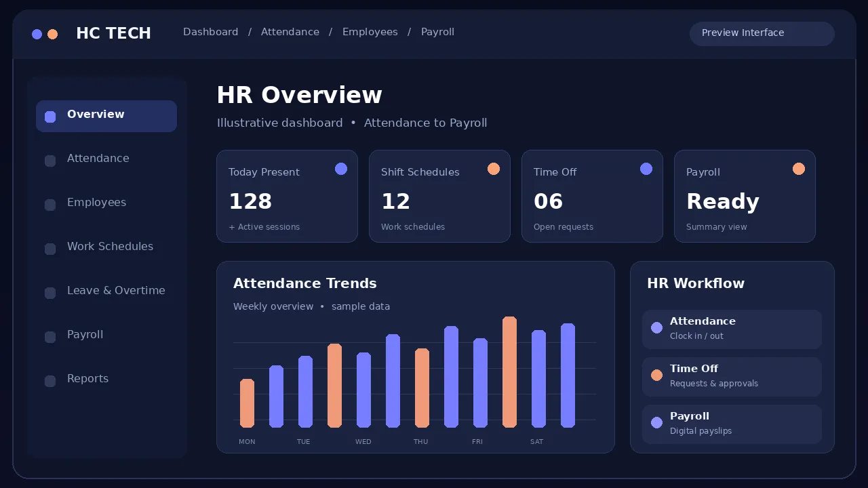
Task: Click the orange dot on the Payroll Ready card
Action: point(799,169)
